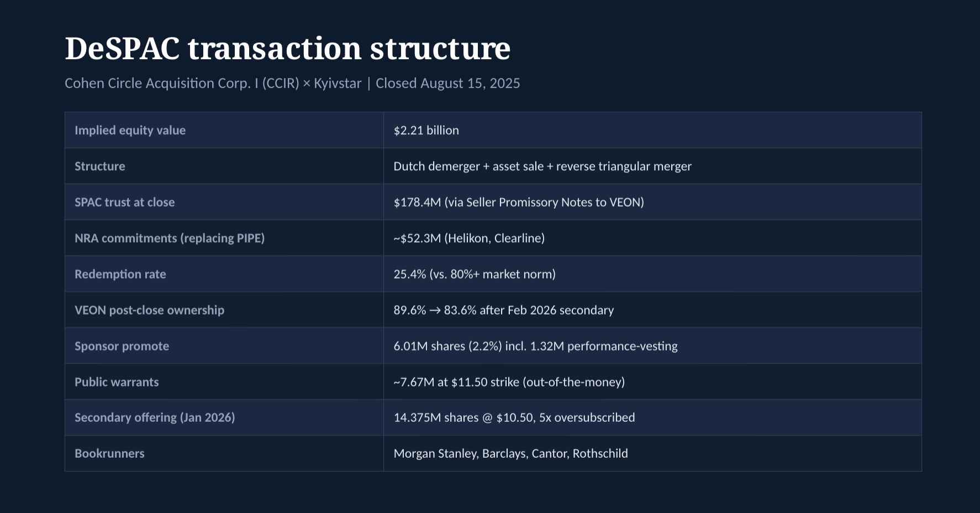The image size is (980, 513).
Task: Select the Cohen Circle Acquisition Corp. subtitle line
Action: point(292,83)
